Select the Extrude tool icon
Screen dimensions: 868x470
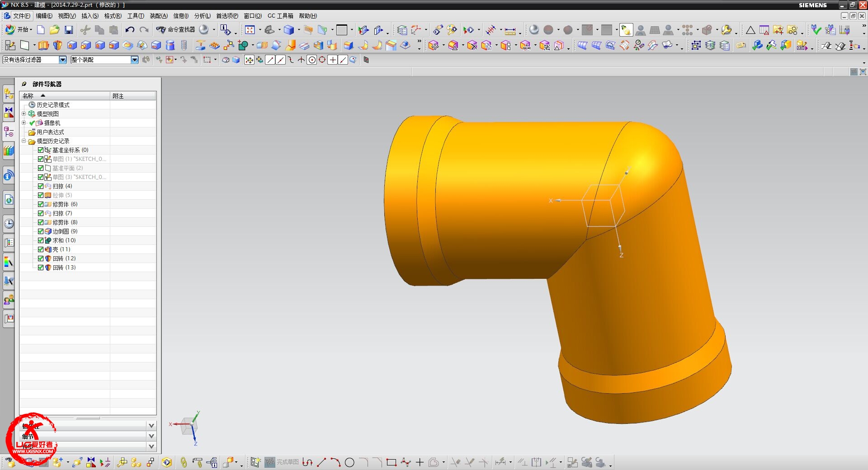tap(43, 46)
